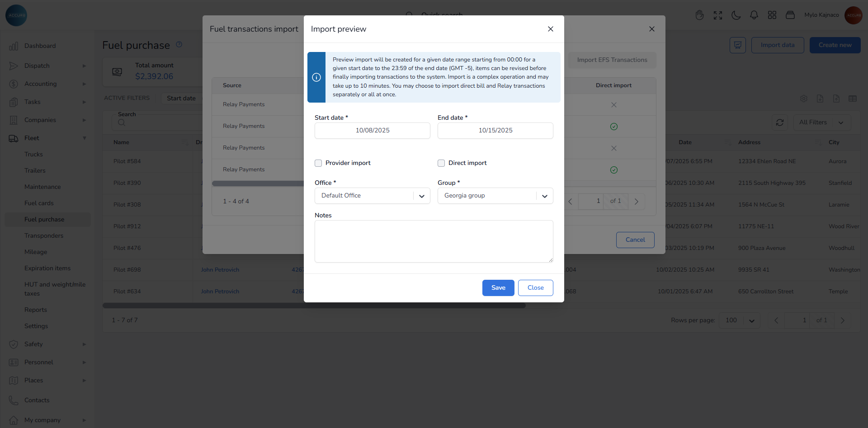Go to Dashboard in sidebar
Screen dimensions: 868x428
click(x=40, y=46)
